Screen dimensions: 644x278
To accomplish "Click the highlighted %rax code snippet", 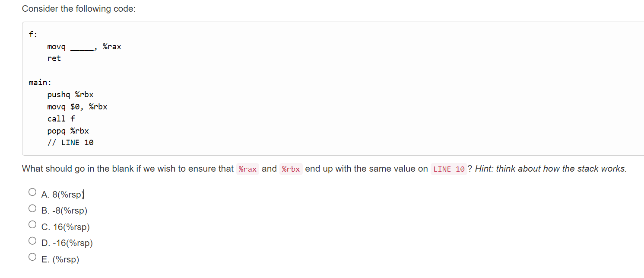I will pos(247,169).
